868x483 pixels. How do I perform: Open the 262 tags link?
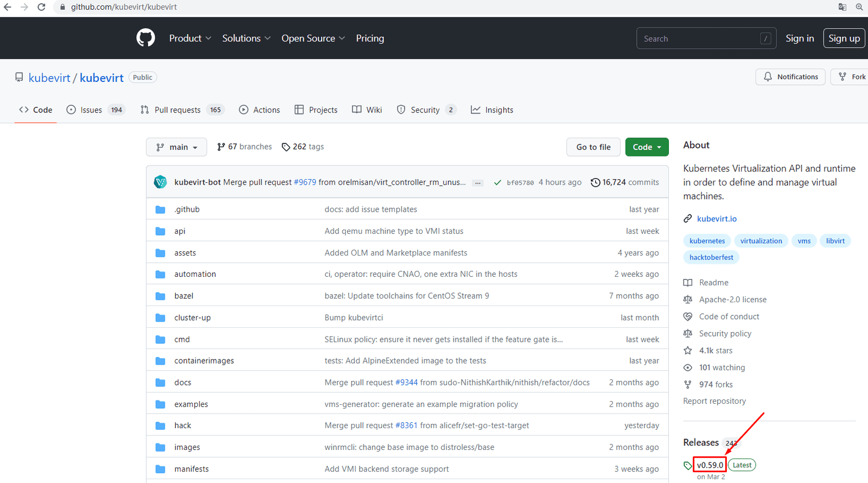point(303,147)
